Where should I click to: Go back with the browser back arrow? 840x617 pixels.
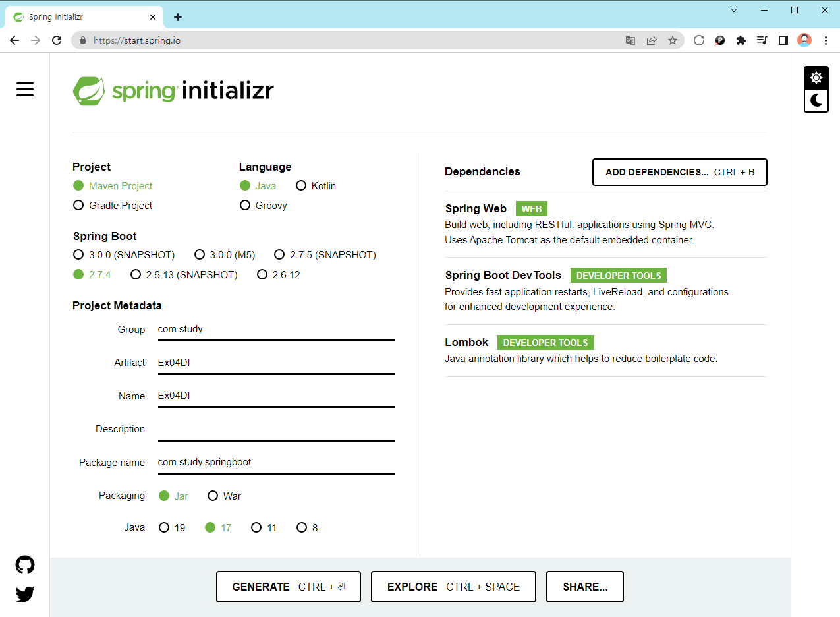14,40
